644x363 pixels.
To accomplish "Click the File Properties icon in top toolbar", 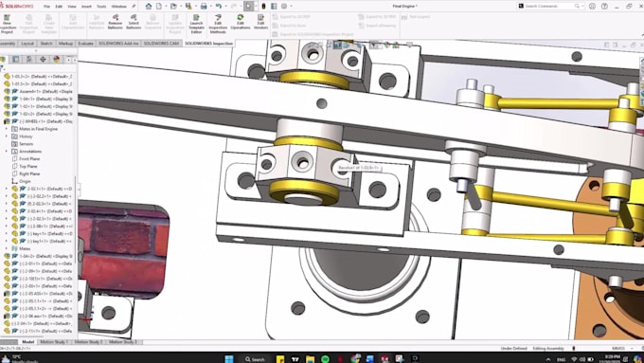I will (x=274, y=7).
